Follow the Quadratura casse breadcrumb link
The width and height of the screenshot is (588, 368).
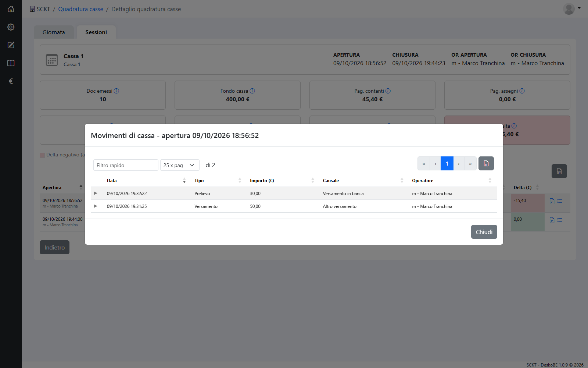click(80, 9)
